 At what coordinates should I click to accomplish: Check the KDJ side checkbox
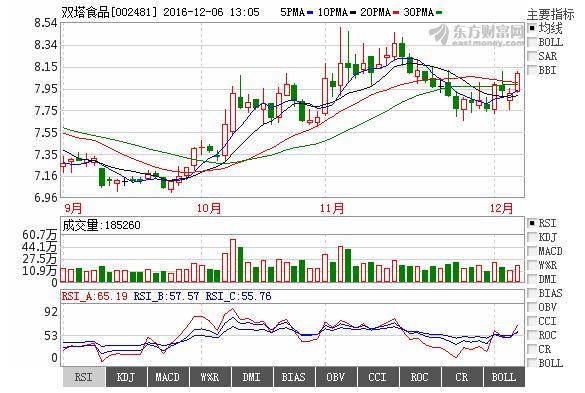(532, 237)
